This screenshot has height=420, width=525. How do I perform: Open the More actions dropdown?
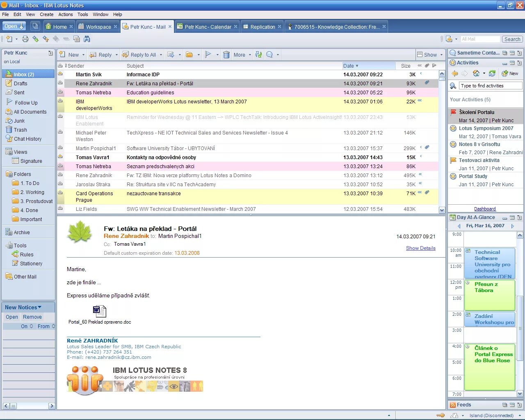[242, 55]
